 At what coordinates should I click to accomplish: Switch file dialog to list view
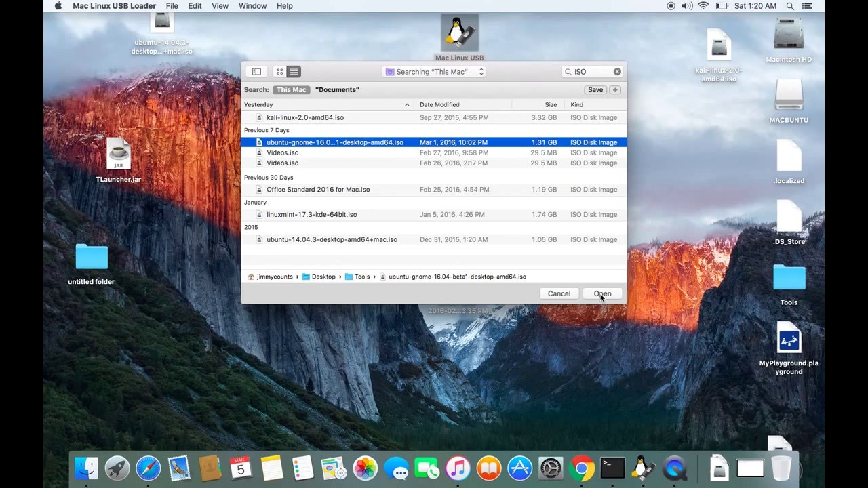coord(294,72)
